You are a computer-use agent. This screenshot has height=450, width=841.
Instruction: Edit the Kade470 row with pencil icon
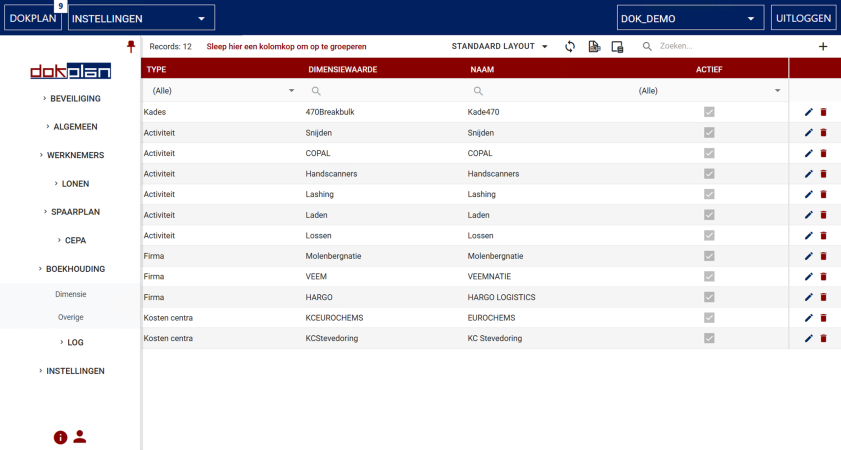(808, 112)
